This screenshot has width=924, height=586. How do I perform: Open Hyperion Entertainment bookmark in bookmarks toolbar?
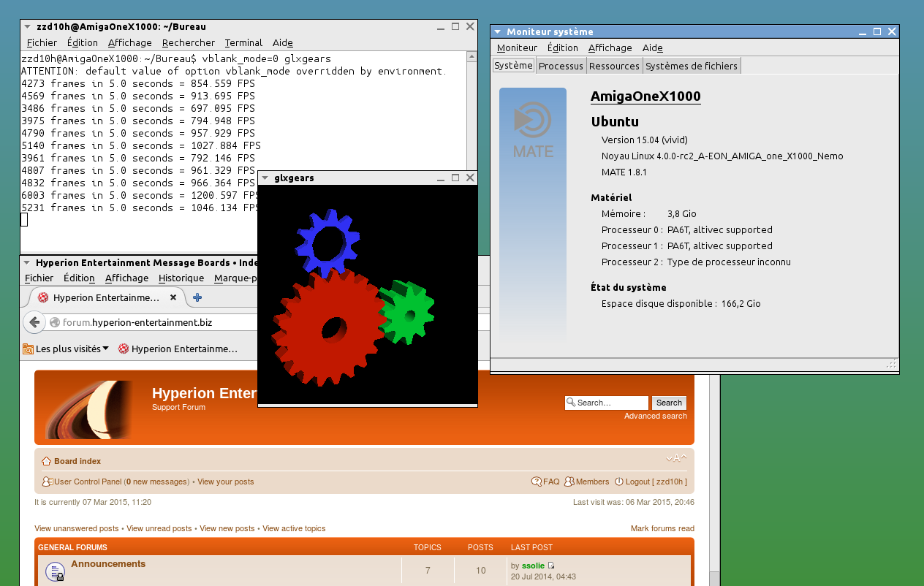click(x=178, y=349)
